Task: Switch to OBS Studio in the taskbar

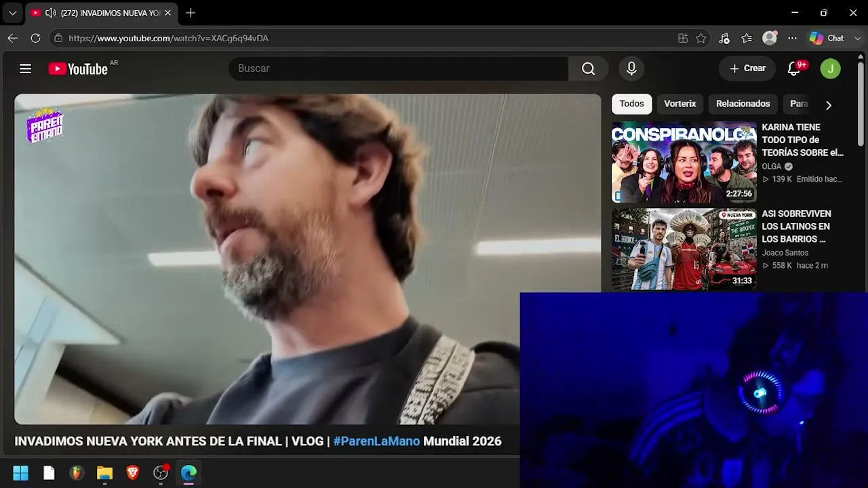Action: (x=161, y=472)
